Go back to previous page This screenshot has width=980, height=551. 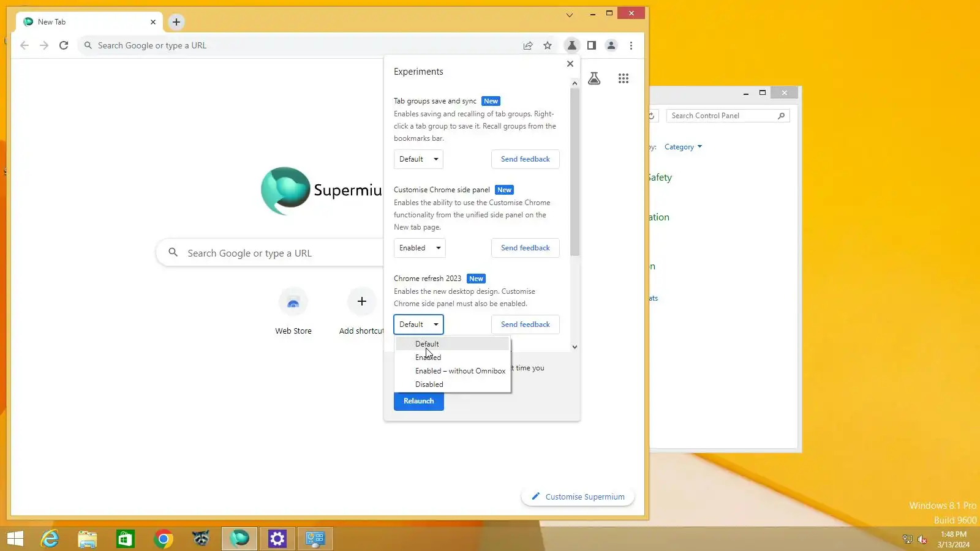[24, 45]
